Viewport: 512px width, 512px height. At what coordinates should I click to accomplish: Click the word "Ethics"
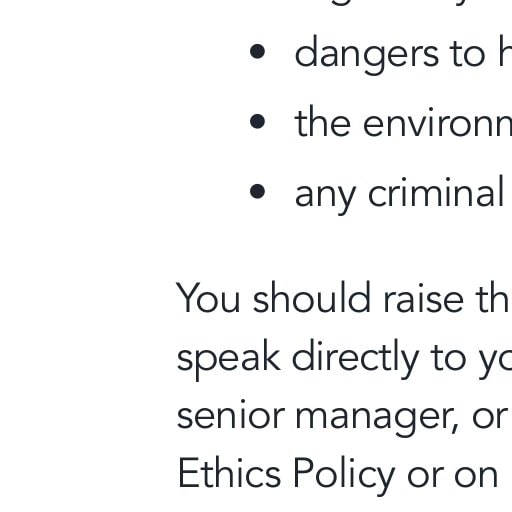point(229,472)
